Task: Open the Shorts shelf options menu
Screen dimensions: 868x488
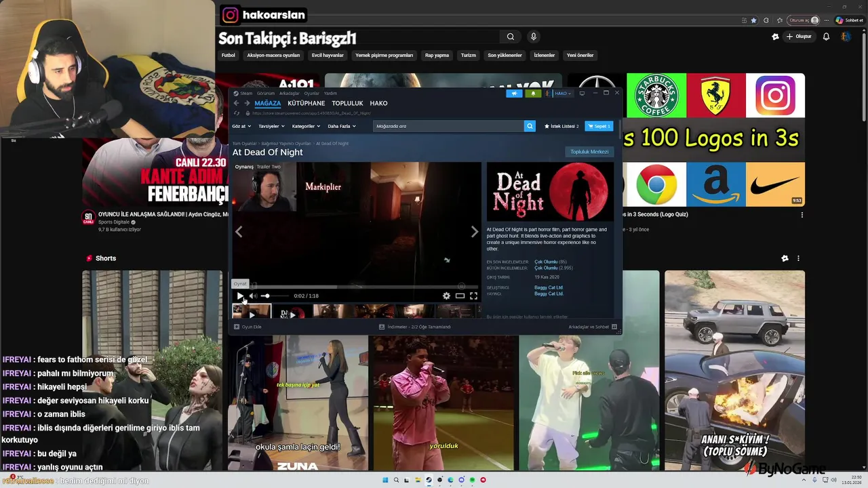Action: coord(798,258)
